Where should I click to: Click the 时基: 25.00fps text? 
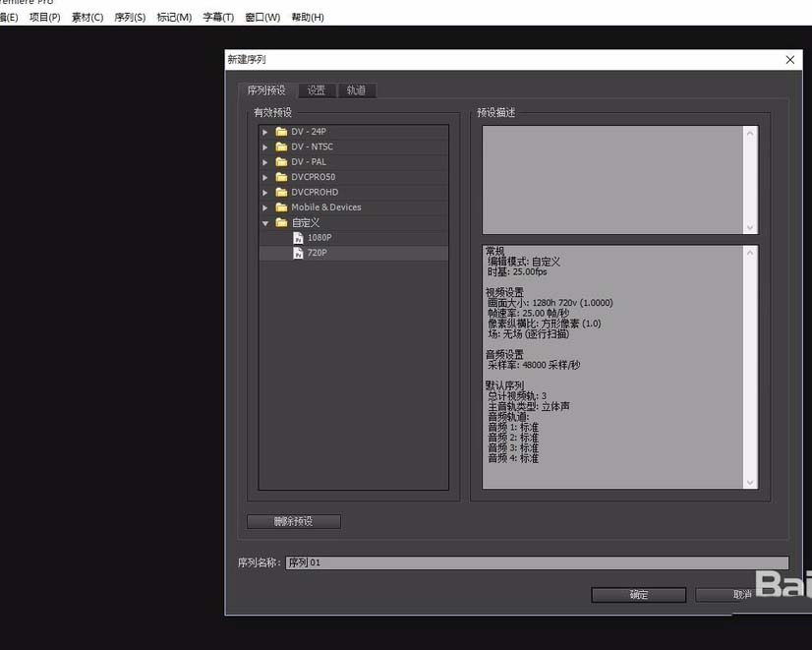click(517, 271)
